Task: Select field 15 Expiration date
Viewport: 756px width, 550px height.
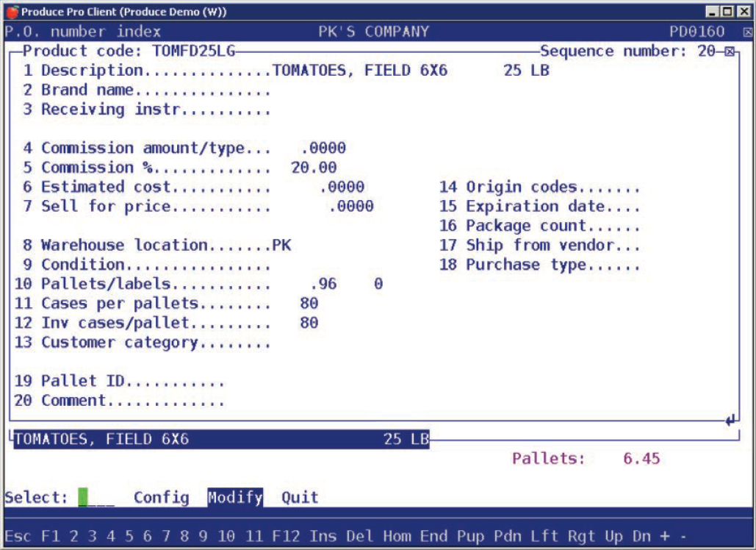Action: [x=539, y=206]
